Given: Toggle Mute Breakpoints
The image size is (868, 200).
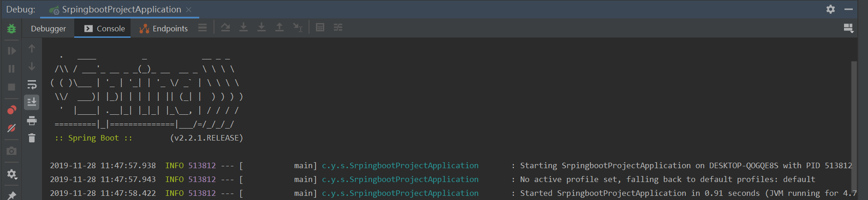Looking at the screenshot, I should coord(12,128).
